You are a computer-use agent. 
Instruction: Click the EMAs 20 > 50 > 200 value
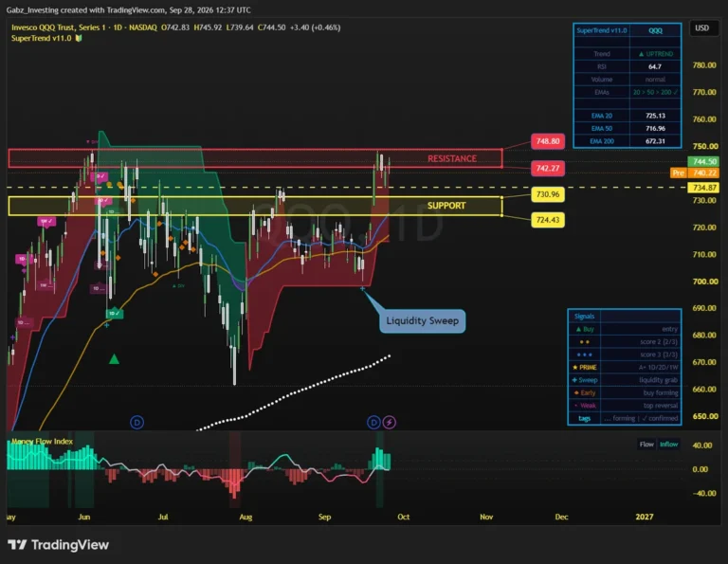[655, 92]
